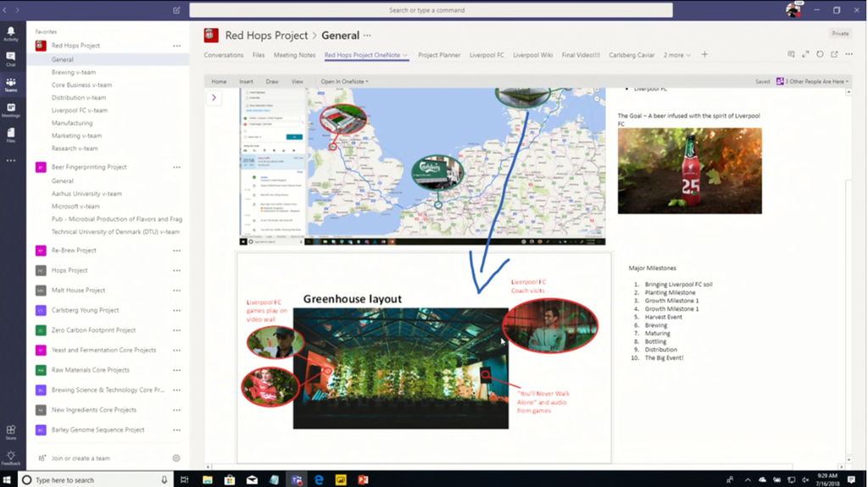Screen dimensions: 868x487
Task: Open PowerPoint from the Windows taskbar
Action: 363,480
